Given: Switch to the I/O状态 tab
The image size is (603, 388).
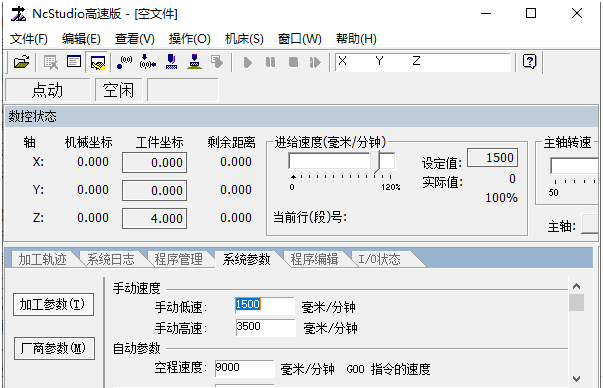Looking at the screenshot, I should coord(380,259).
